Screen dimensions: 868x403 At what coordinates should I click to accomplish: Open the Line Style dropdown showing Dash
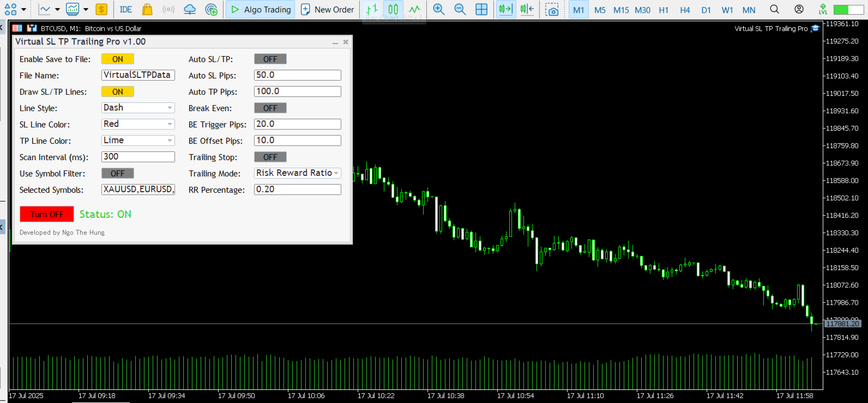[138, 108]
